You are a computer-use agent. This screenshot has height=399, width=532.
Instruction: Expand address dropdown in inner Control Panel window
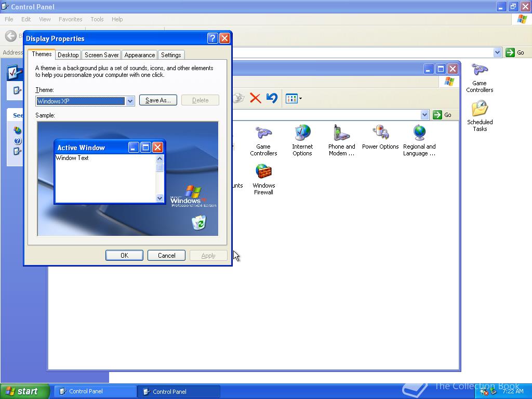coord(424,115)
